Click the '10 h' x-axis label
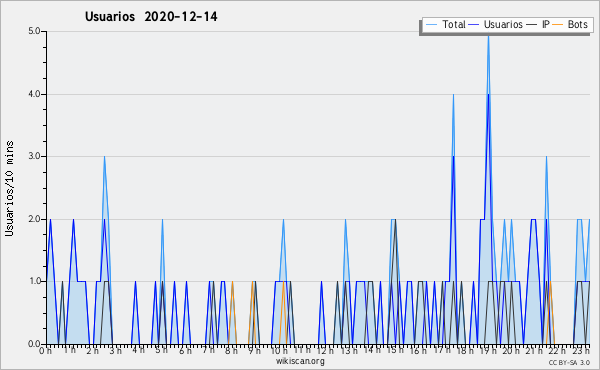600x370 pixels. tap(279, 351)
